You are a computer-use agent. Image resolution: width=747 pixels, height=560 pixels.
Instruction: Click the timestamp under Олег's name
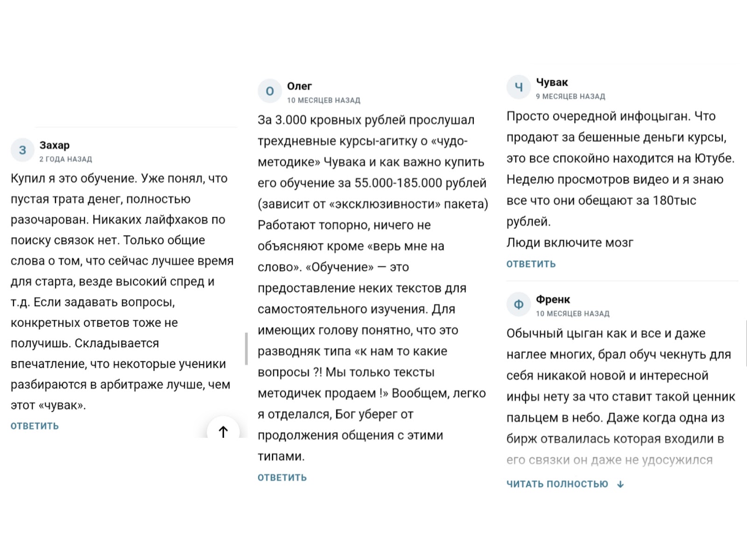(324, 100)
